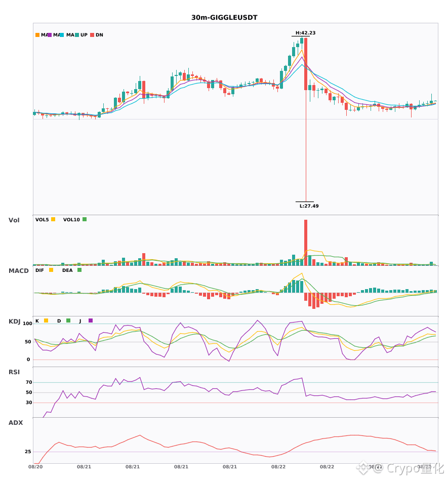This screenshot has height=481, width=448.
Task: Click the orange MA legend swatch
Action: (x=37, y=35)
